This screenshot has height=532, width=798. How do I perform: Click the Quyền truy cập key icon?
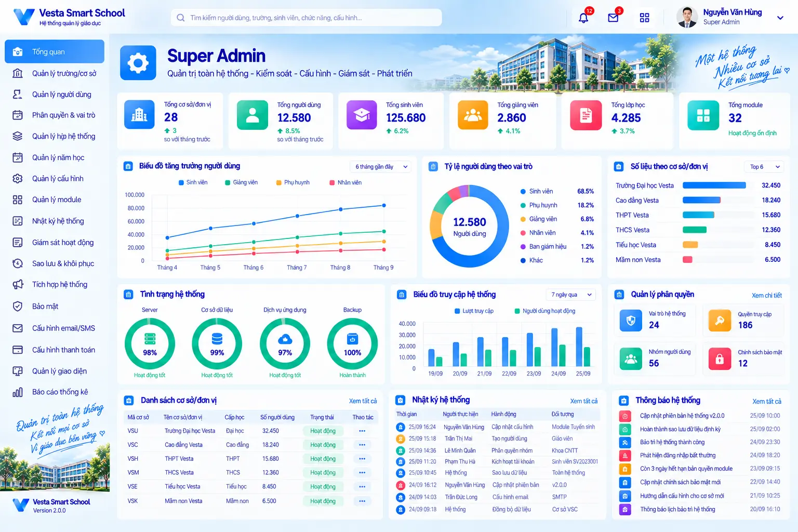coord(720,320)
